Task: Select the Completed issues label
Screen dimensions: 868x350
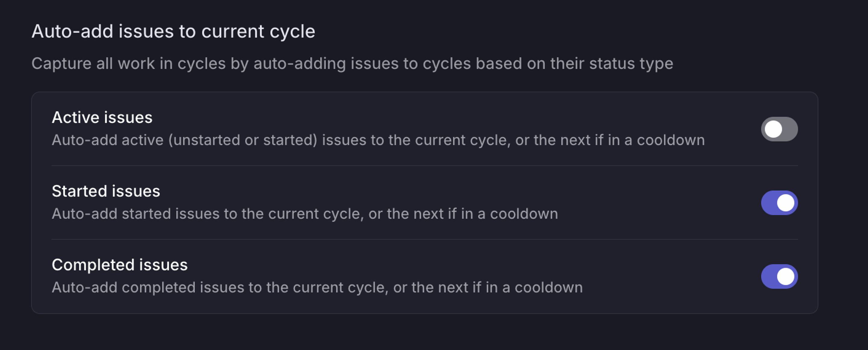Action: coord(120,265)
